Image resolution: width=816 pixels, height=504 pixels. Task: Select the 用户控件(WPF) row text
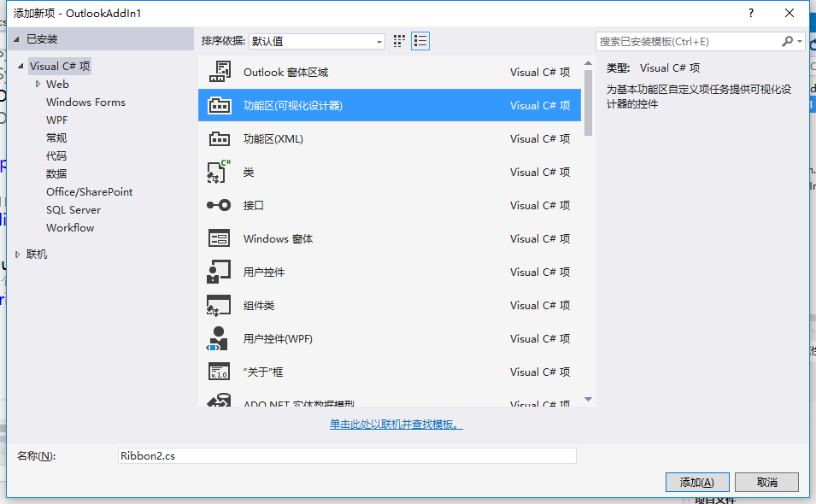click(x=278, y=338)
